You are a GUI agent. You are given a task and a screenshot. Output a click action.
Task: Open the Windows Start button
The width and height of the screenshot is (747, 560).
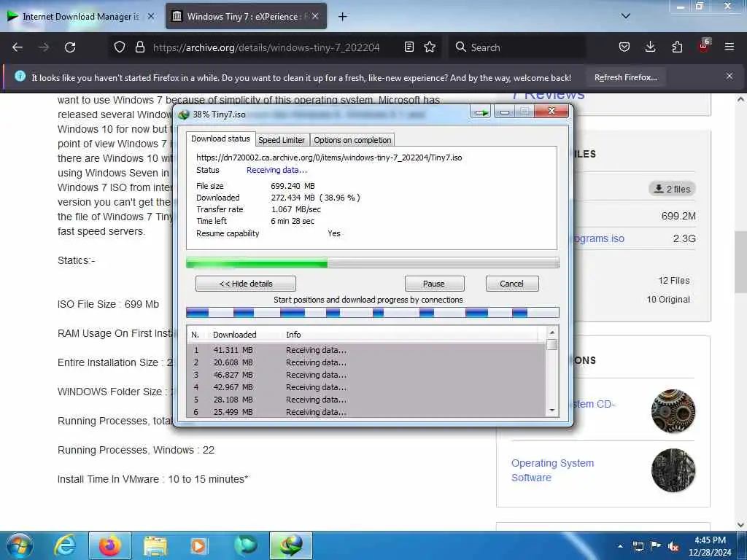click(x=19, y=545)
